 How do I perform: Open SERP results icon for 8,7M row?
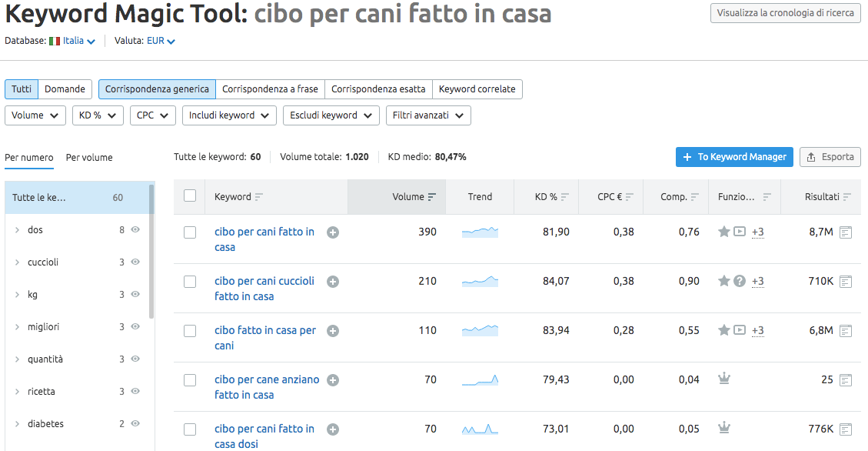coord(845,232)
